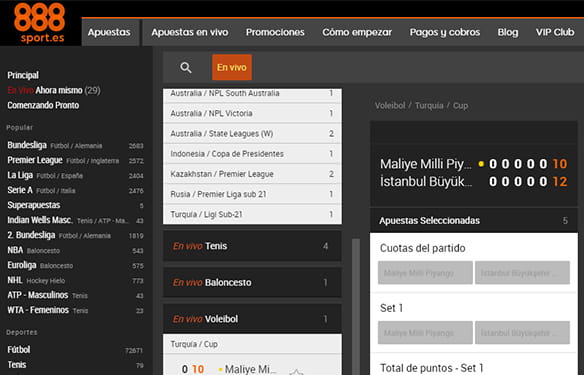Open NHL Hockey Hielo
The image size is (584, 375).
75,280
